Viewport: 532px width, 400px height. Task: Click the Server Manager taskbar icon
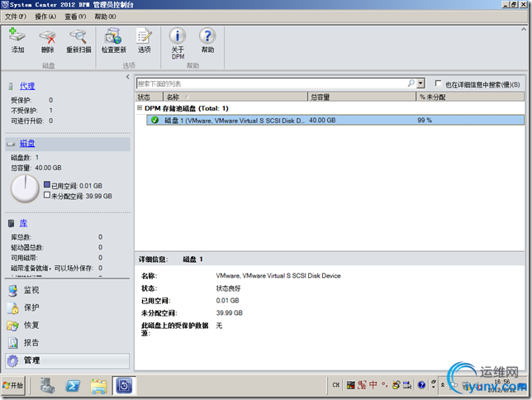click(47, 386)
